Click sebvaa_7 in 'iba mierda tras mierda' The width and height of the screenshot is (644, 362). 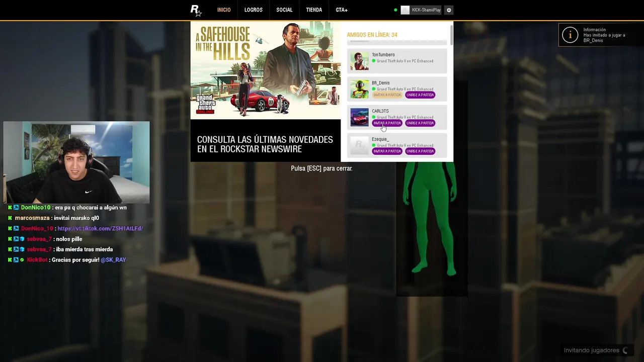click(x=39, y=249)
